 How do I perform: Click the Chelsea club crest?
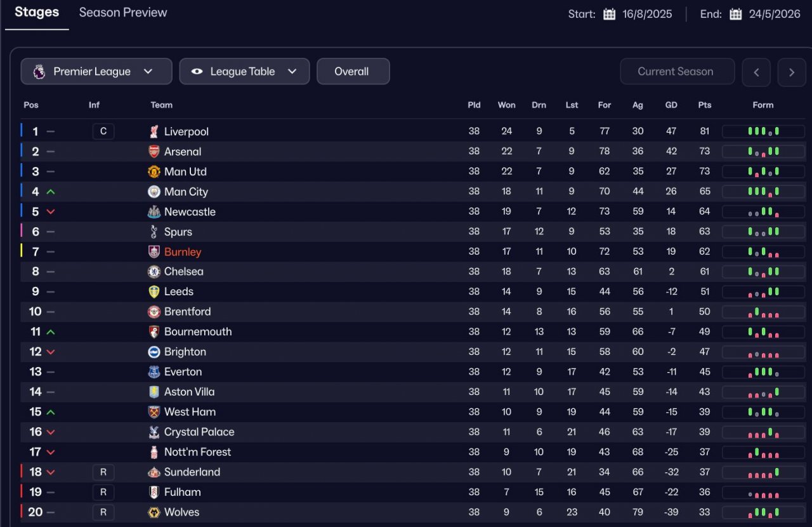coord(154,272)
